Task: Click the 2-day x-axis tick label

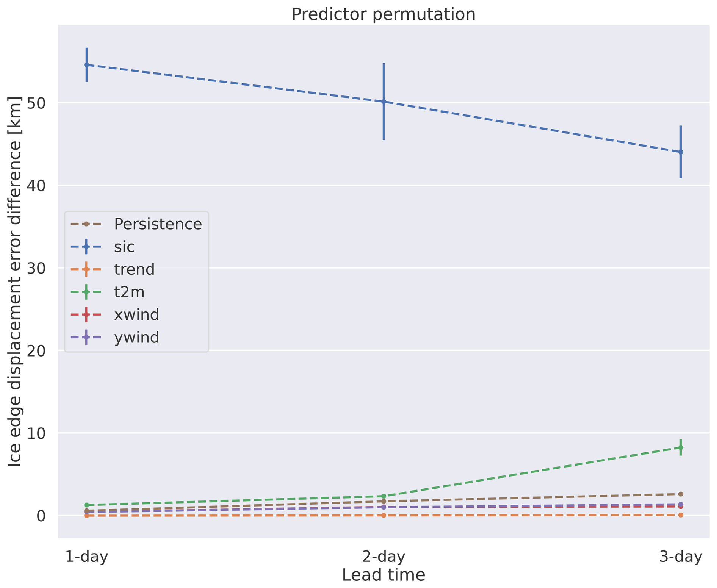Action: coord(384,557)
